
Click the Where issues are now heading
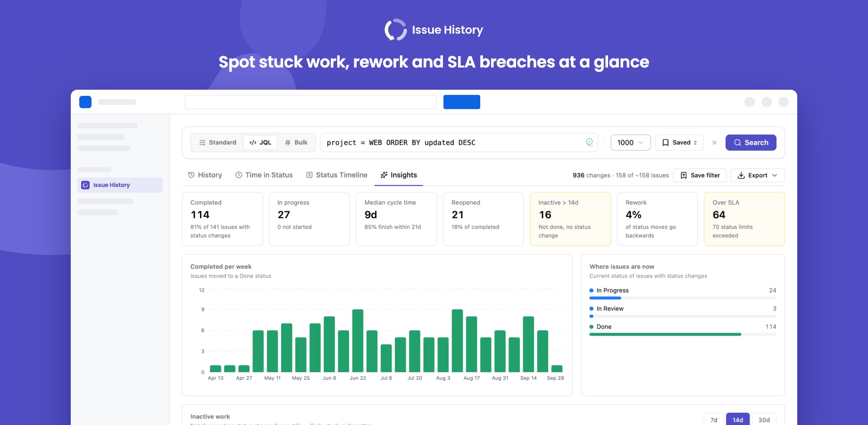622,267
